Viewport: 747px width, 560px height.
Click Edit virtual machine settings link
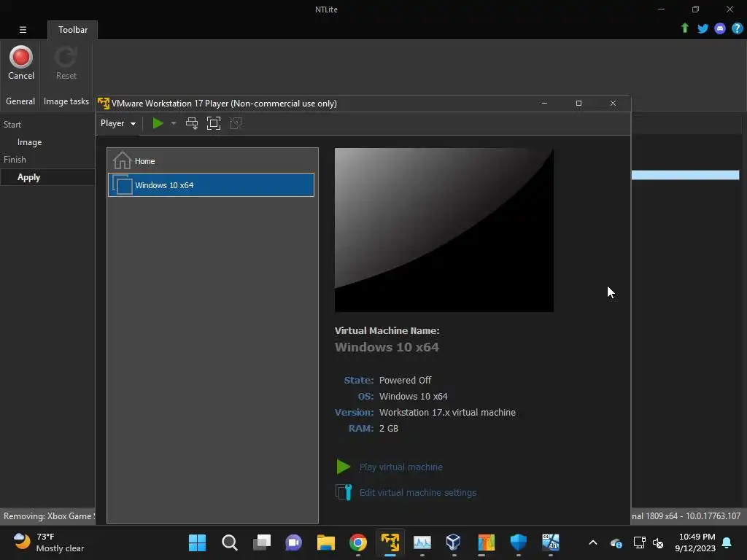pos(418,492)
